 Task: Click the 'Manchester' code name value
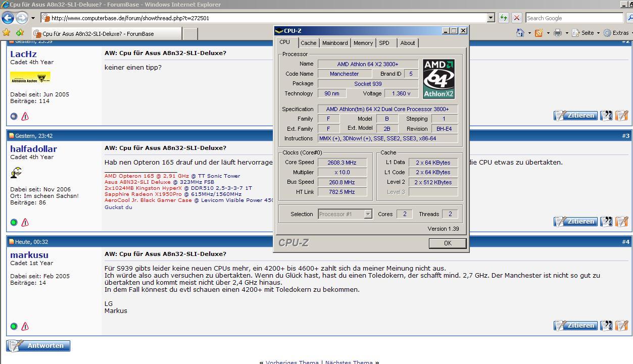coord(344,74)
